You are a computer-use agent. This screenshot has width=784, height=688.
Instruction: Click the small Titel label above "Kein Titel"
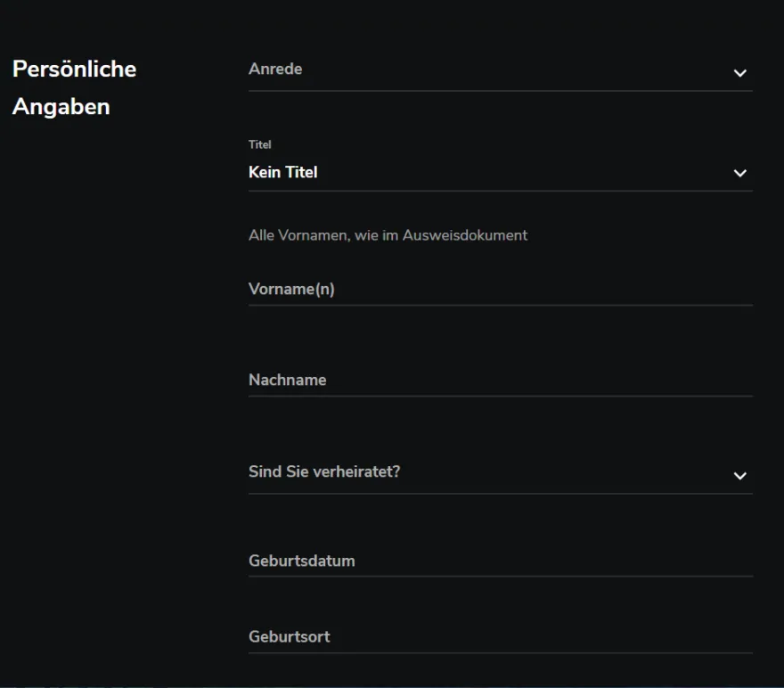(x=260, y=144)
